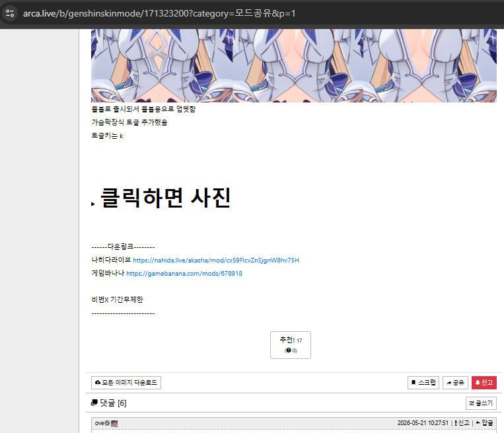Reply to ove comment with 답글
The width and height of the screenshot is (504, 433).
[484, 422]
